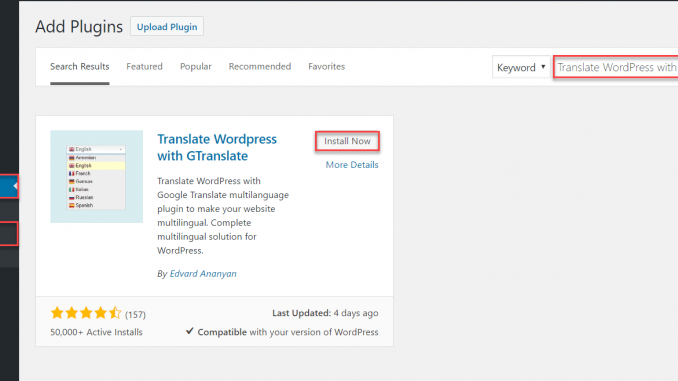The width and height of the screenshot is (678, 381).
Task: Click the plugin description paragraph
Action: tap(223, 216)
